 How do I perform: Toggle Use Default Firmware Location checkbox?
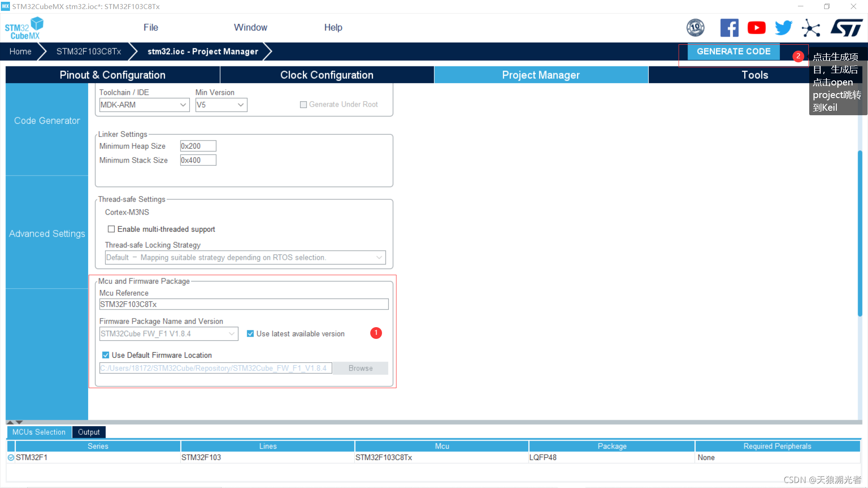[106, 355]
